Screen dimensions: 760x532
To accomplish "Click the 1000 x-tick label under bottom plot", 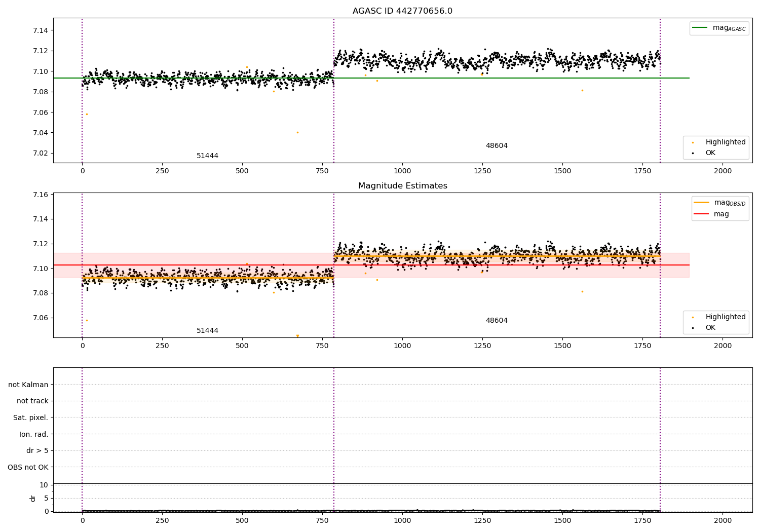I will 402,521.
